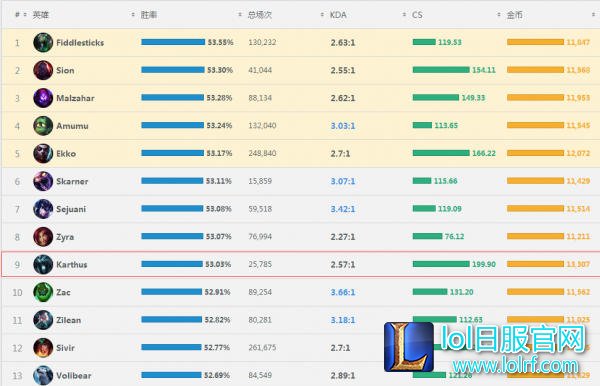
Task: Sort by the 总场次 column header
Action: coord(259,15)
